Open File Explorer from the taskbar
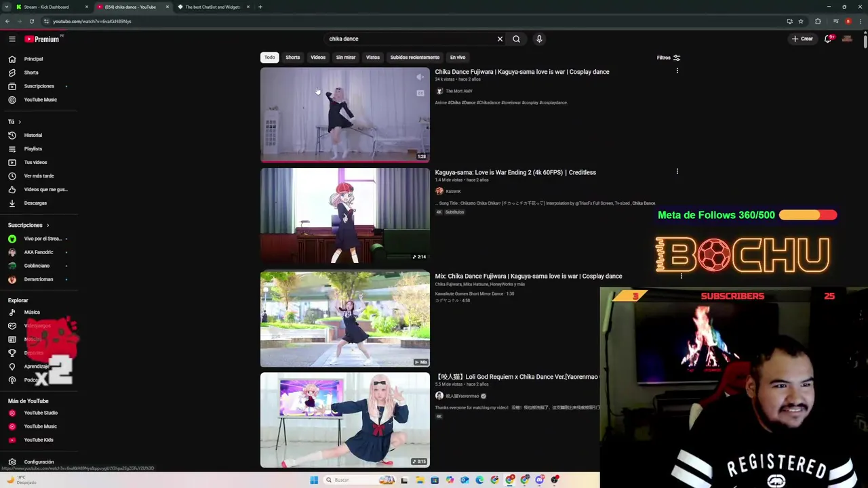868x488 pixels. 420,480
